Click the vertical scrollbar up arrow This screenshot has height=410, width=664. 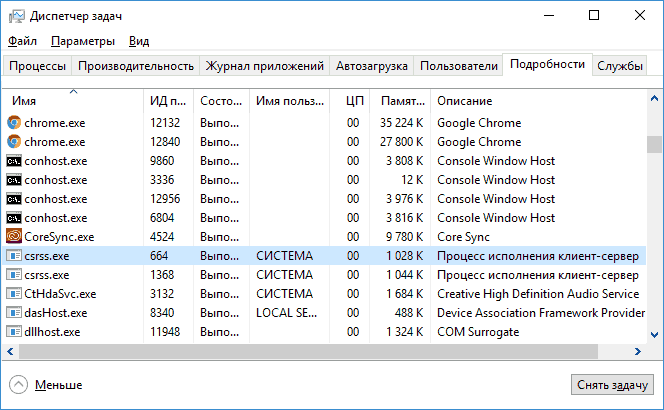654,98
